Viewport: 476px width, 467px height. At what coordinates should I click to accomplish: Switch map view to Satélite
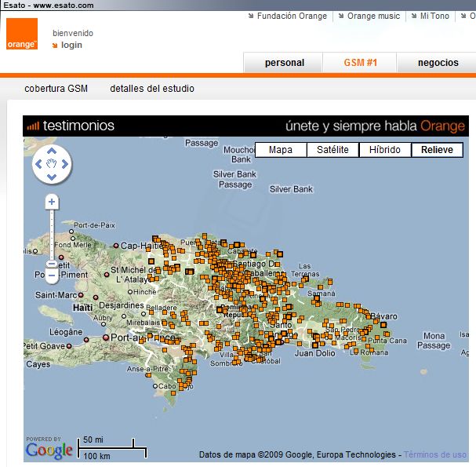(x=332, y=150)
